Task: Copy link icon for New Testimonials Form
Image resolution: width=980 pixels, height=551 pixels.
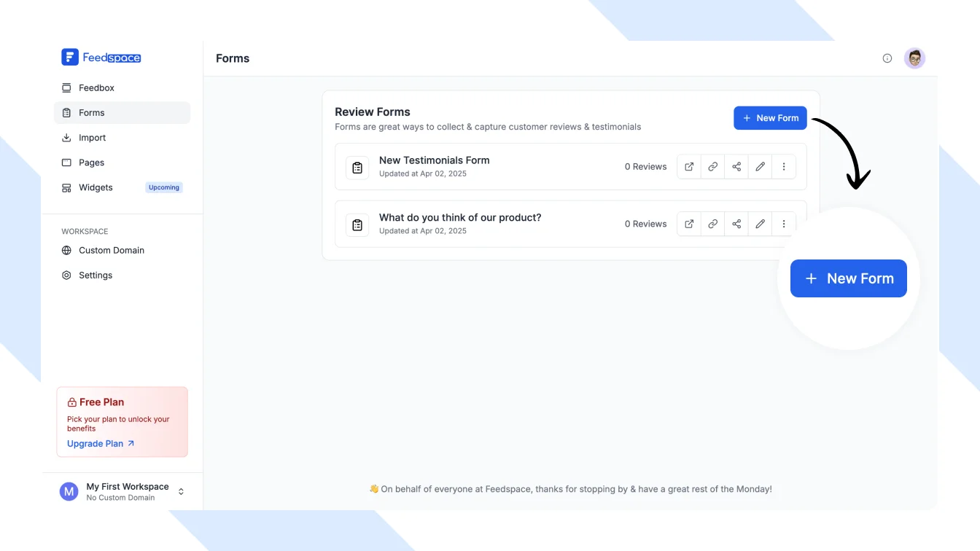Action: click(712, 167)
